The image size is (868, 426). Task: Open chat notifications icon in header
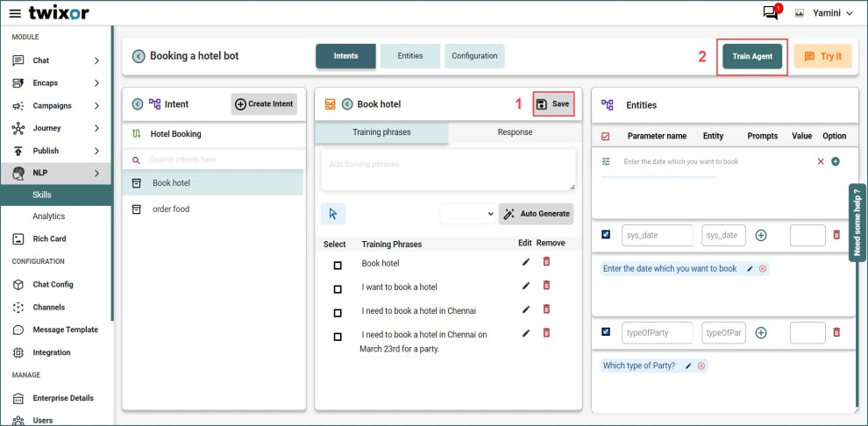tap(770, 13)
